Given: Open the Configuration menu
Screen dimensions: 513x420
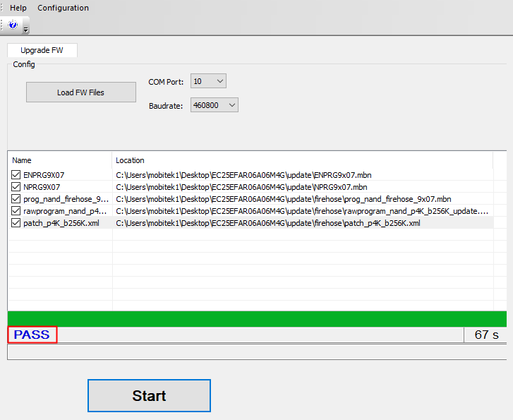Looking at the screenshot, I should click(x=63, y=8).
